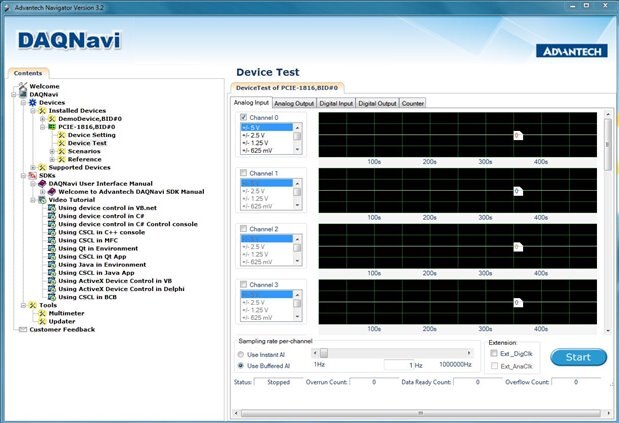Click the DeviceTest of PCIE-1816,BID#0 tab

pyautogui.click(x=287, y=88)
